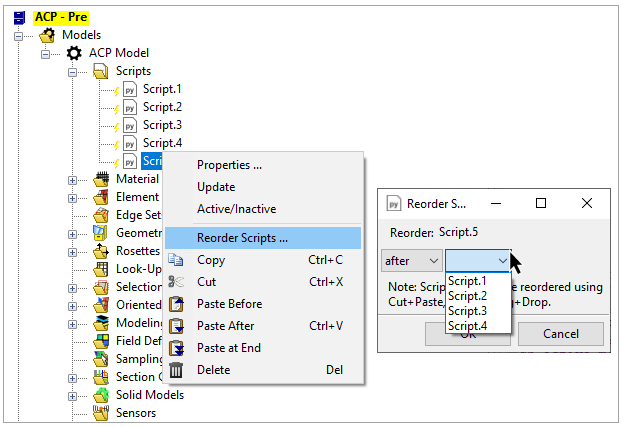The width and height of the screenshot is (623, 427).
Task: Click the Models folder icon
Action: coord(47,35)
